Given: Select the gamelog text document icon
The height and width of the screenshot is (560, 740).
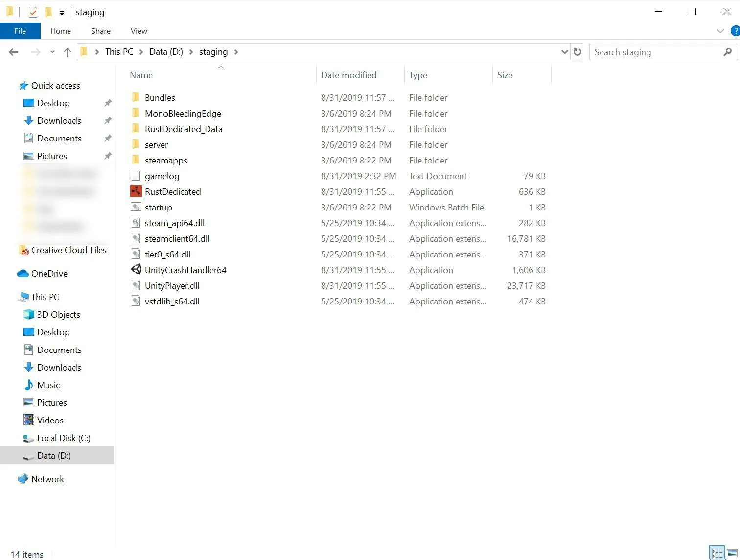Looking at the screenshot, I should 136,176.
